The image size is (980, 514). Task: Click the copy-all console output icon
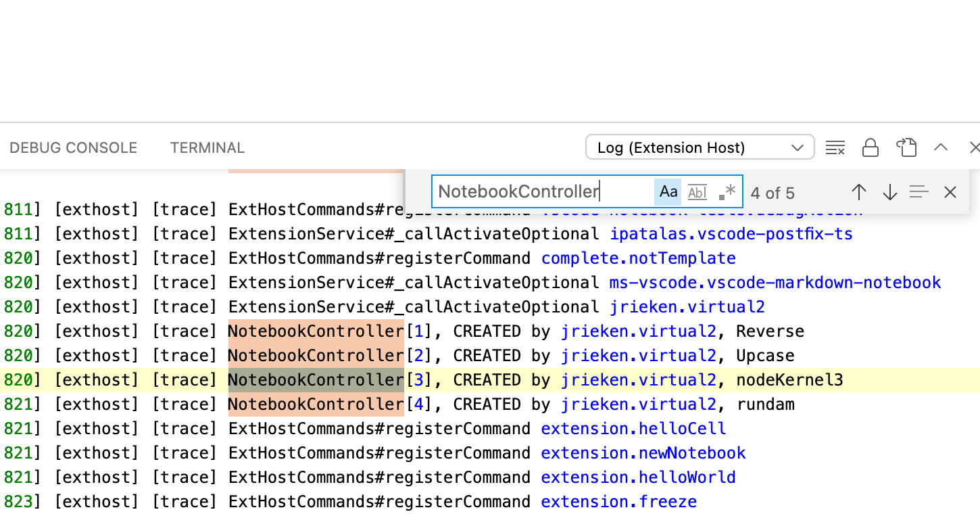906,147
